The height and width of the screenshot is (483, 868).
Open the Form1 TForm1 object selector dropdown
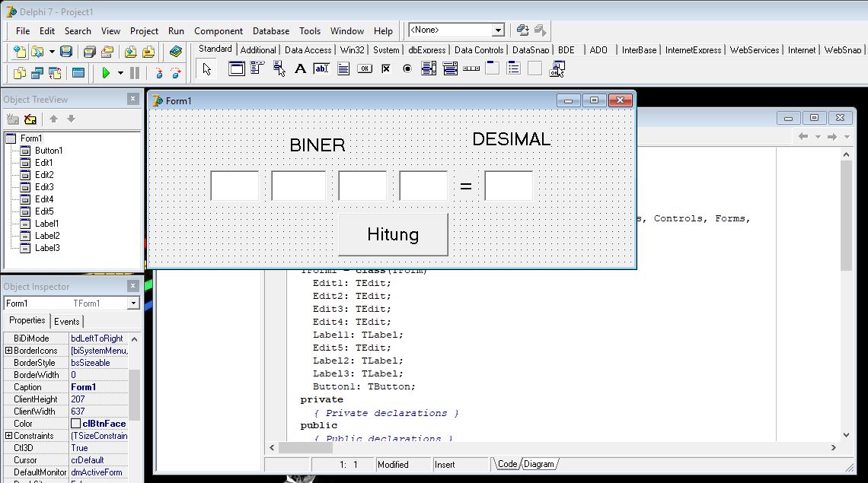(x=133, y=302)
